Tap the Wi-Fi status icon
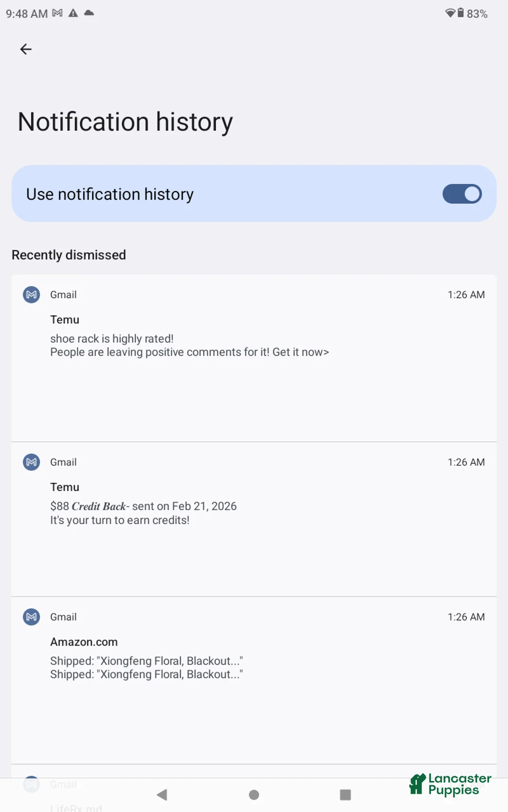The width and height of the screenshot is (508, 812). (450, 13)
